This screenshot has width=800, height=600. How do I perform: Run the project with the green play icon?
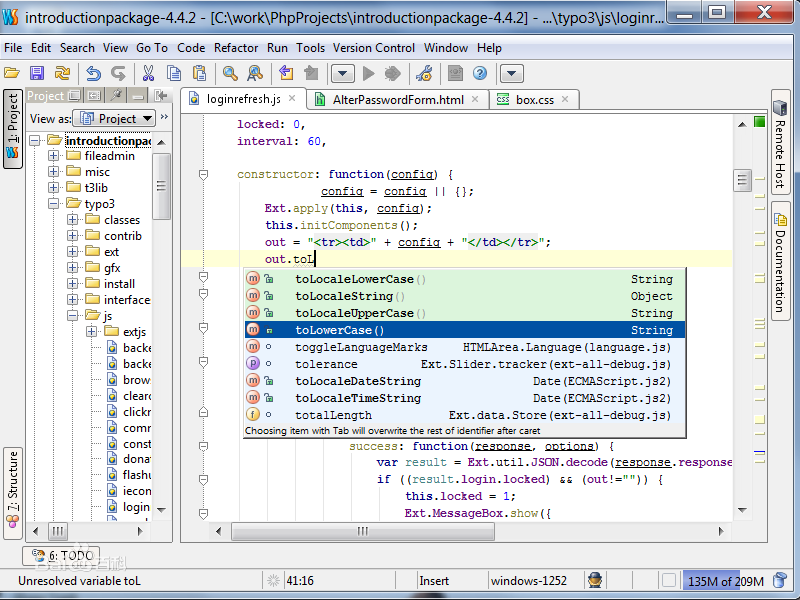pyautogui.click(x=368, y=73)
